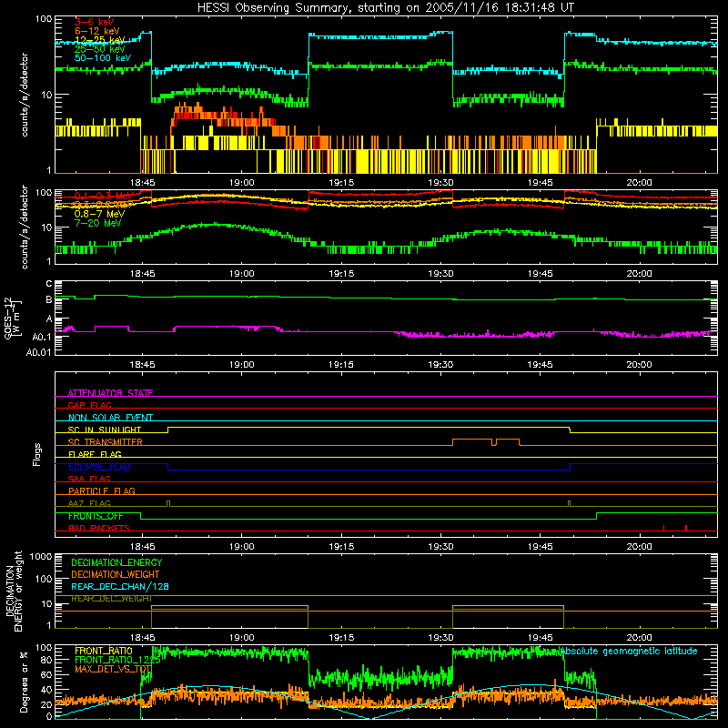The width and height of the screenshot is (728, 728).
Task: Click the HESSI Observing Summary title
Action: [386, 8]
